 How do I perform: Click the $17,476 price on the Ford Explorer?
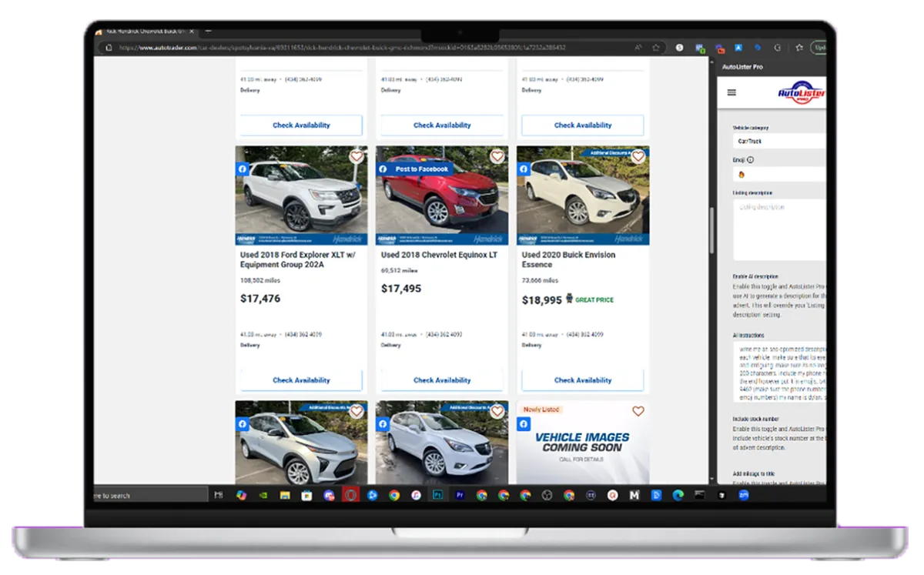point(260,299)
